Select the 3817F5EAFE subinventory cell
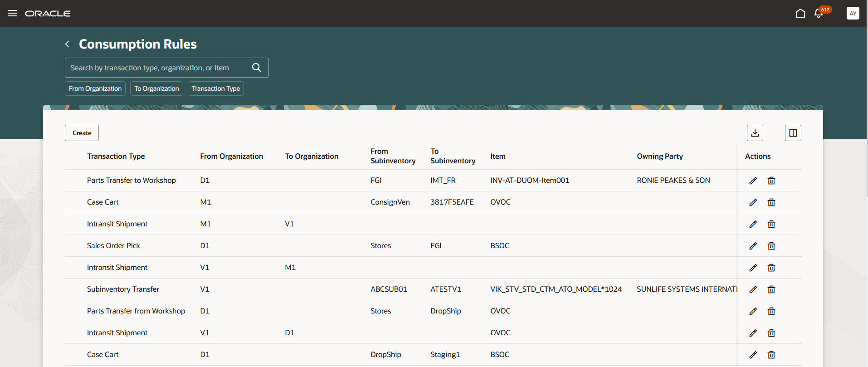The image size is (868, 367). coord(452,202)
